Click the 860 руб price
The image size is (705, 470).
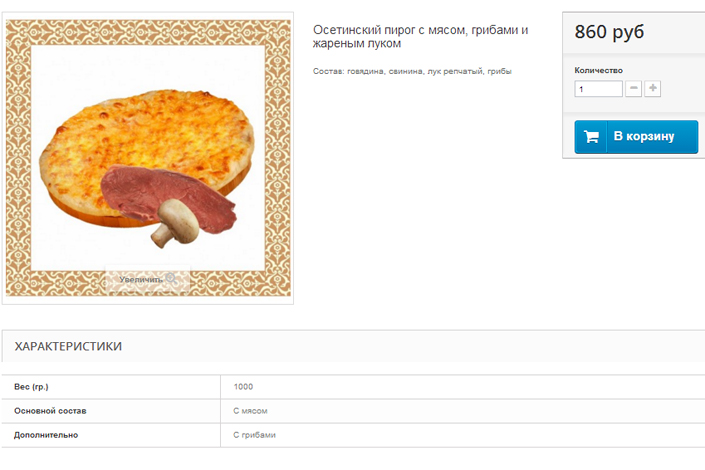tap(609, 32)
